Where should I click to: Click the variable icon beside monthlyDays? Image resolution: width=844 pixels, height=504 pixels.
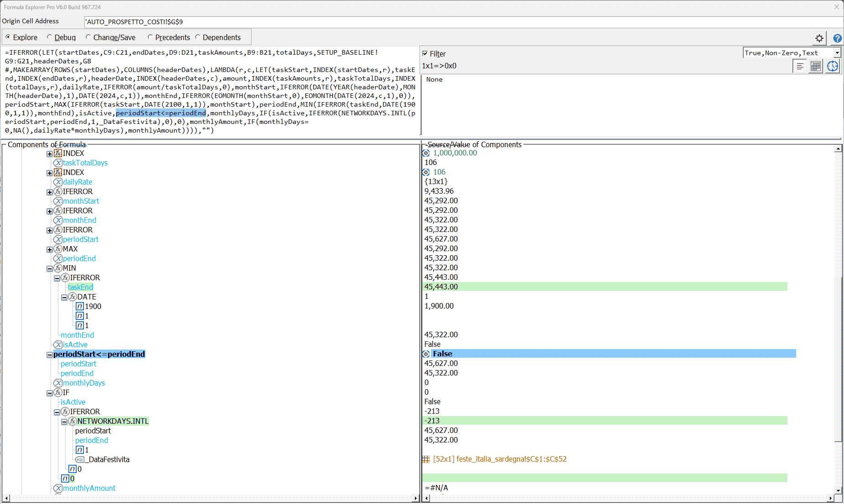(58, 383)
